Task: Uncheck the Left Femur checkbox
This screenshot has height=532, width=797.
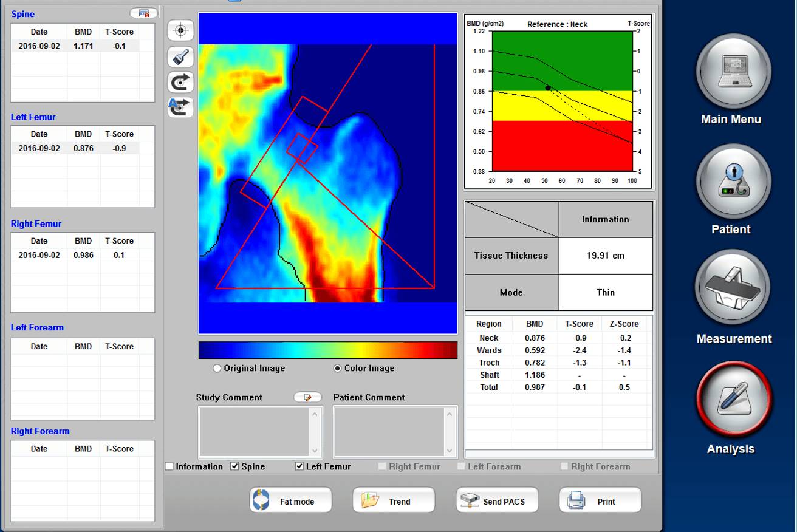Action: pyautogui.click(x=299, y=466)
